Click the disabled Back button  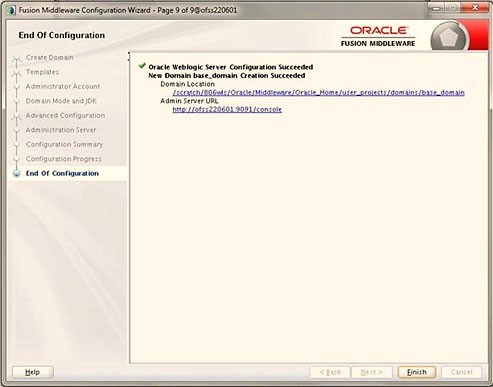point(330,372)
